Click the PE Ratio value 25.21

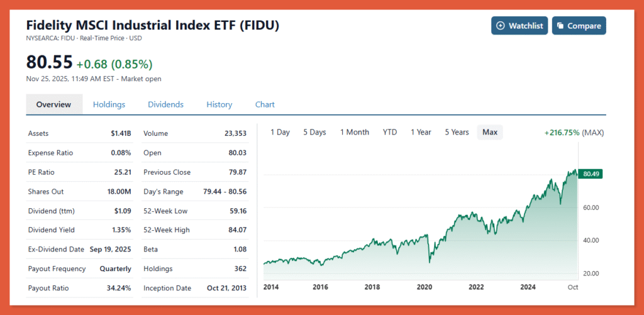click(x=123, y=172)
